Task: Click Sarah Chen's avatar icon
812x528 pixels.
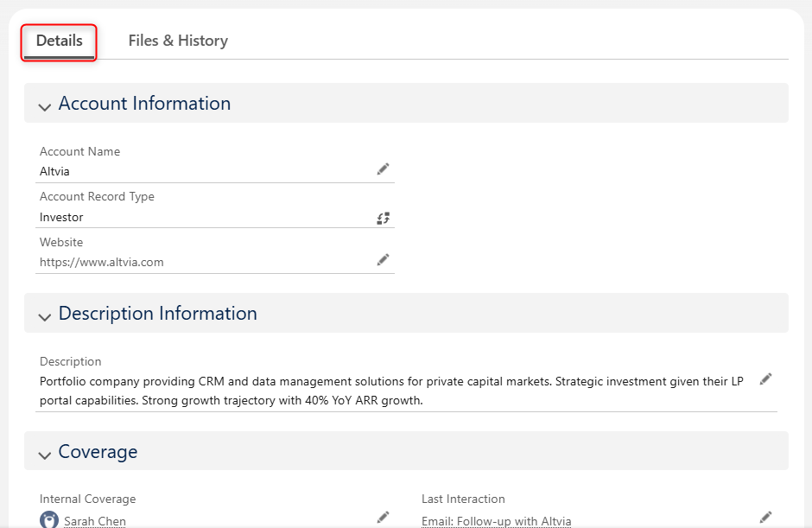Action: 49,519
